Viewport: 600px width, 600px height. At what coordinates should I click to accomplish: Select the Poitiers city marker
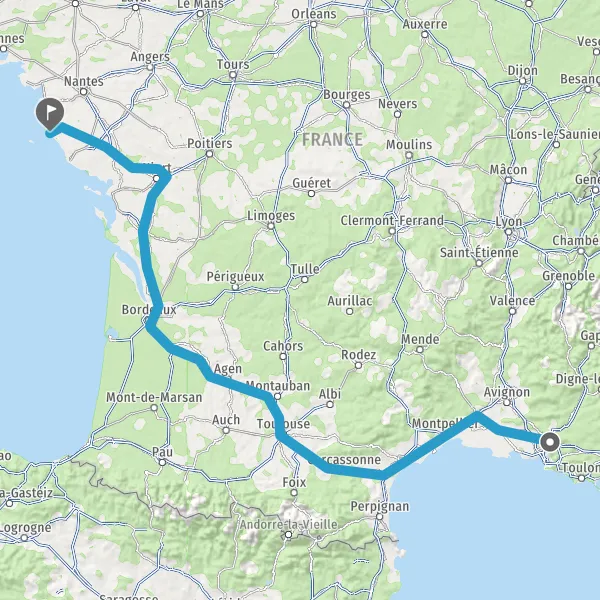(x=209, y=154)
